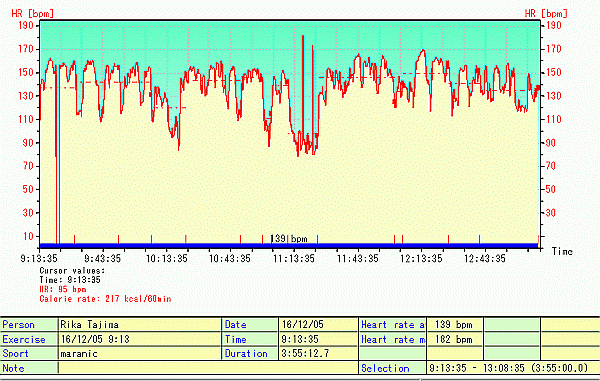Click the 'Sport' row label
This screenshot has width=600, height=381.
tap(15, 353)
